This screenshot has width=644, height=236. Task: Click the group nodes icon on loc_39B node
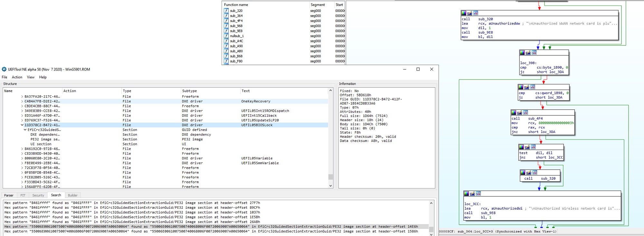[x=534, y=53]
